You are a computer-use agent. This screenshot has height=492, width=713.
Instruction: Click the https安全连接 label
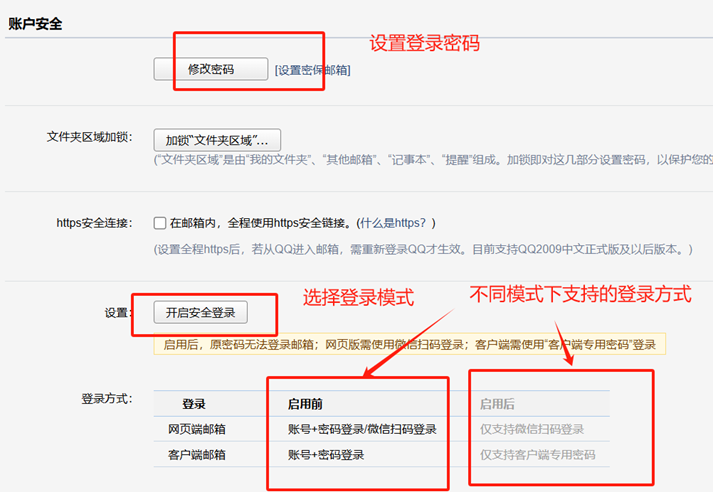94,222
